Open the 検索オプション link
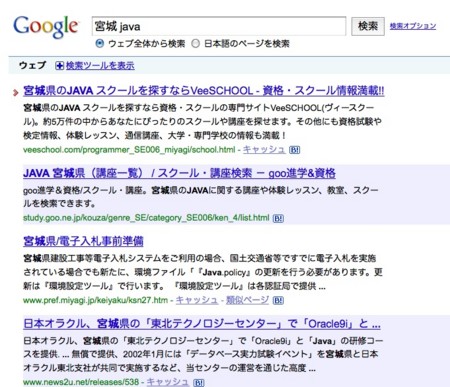 [x=413, y=26]
